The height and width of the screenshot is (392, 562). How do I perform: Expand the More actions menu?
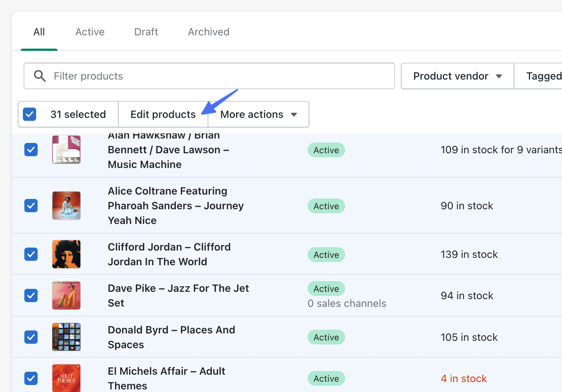coord(258,114)
